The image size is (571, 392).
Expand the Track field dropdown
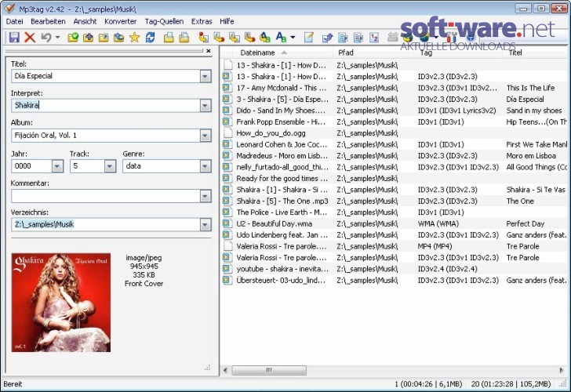[x=110, y=166]
